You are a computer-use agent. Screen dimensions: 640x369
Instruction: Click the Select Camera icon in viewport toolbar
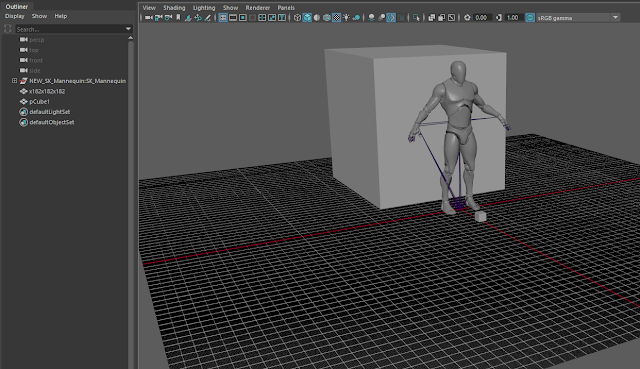point(149,18)
